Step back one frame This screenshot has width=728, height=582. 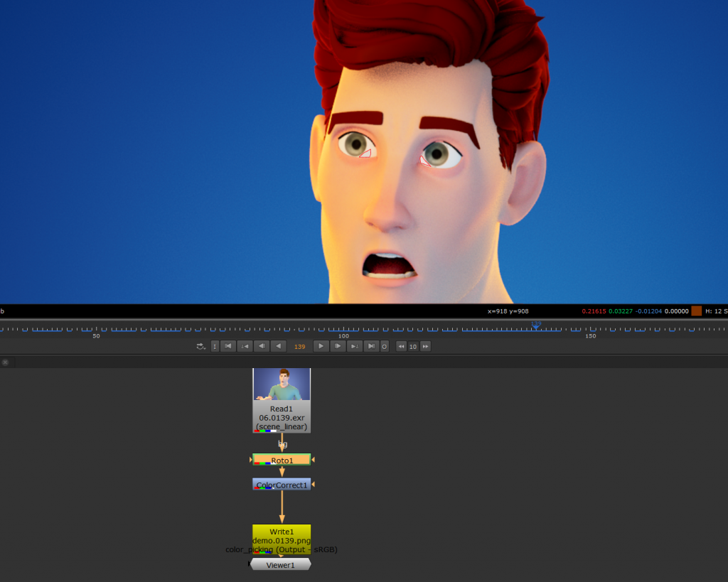(262, 346)
